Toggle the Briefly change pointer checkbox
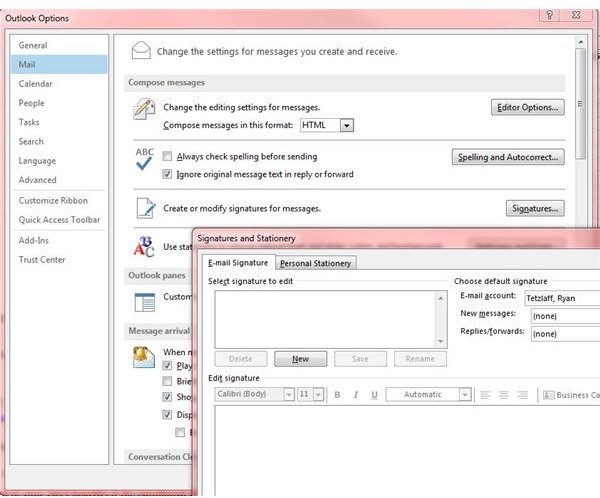The width and height of the screenshot is (600, 498). (167, 381)
